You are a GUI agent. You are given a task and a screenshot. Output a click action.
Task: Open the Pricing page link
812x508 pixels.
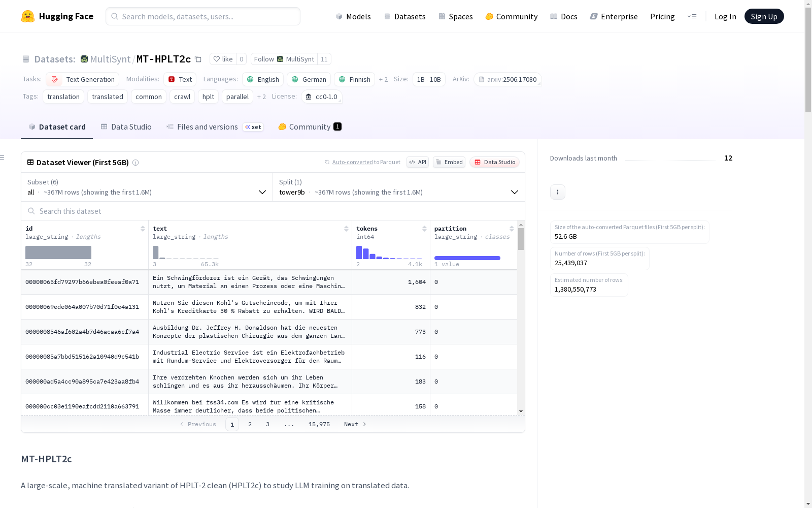pyautogui.click(x=662, y=16)
